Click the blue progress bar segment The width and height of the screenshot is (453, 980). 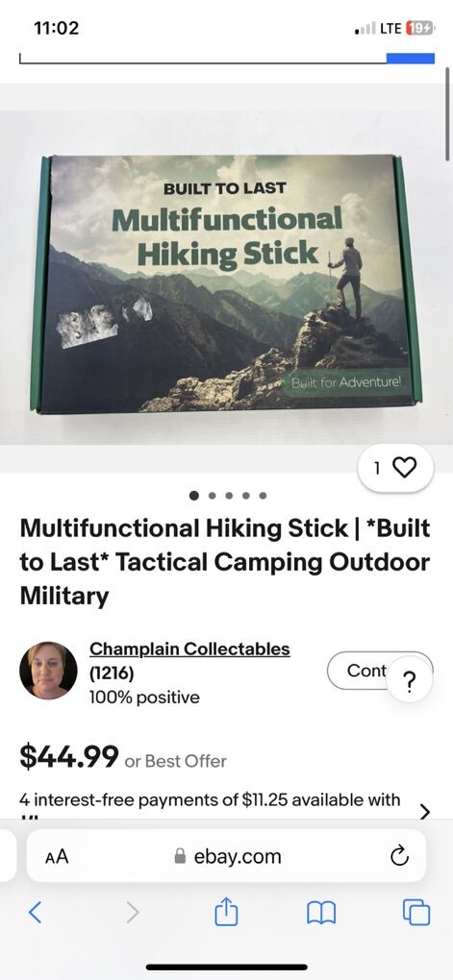point(411,58)
